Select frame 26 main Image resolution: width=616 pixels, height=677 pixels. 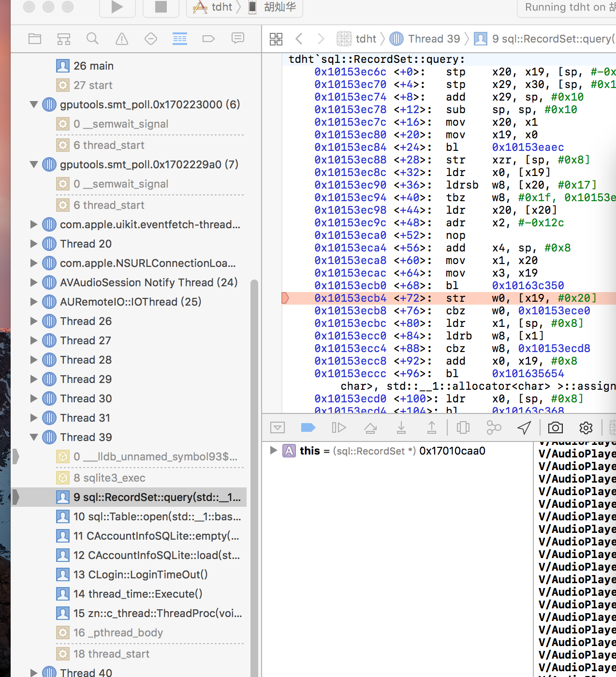point(129,66)
